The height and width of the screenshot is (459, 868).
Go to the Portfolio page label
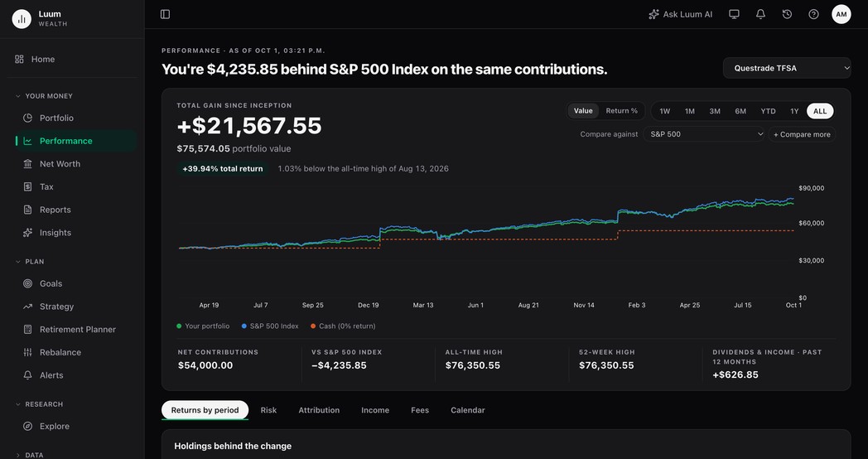click(x=56, y=118)
